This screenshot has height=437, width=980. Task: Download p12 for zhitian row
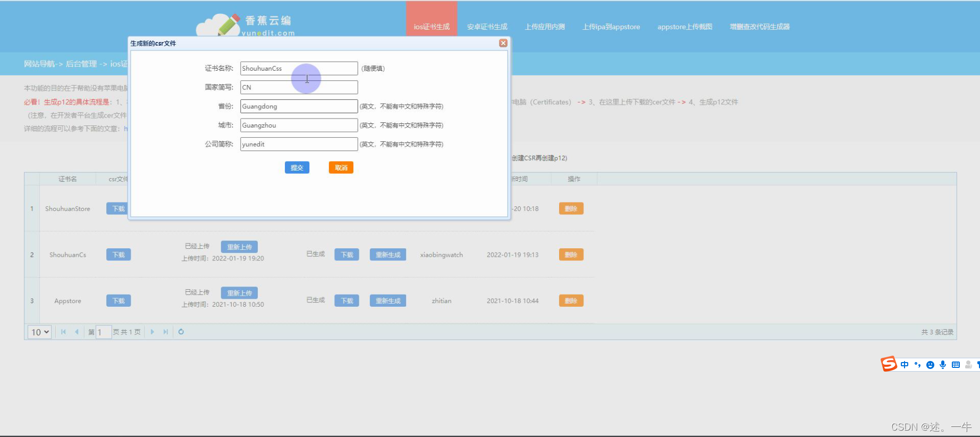tap(347, 301)
